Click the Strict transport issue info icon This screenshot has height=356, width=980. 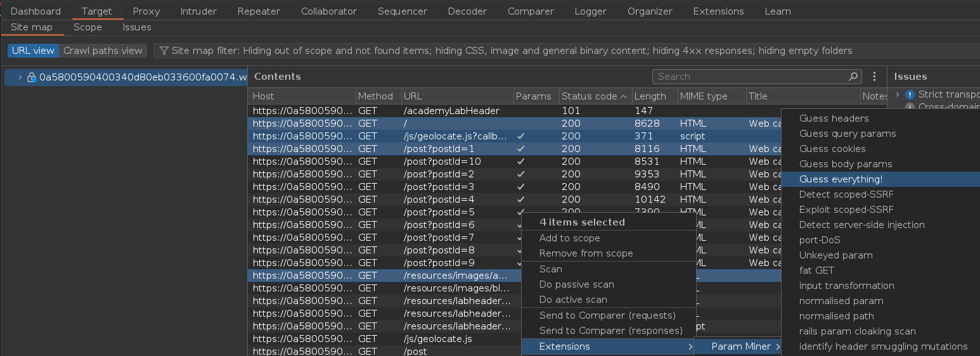(x=910, y=94)
